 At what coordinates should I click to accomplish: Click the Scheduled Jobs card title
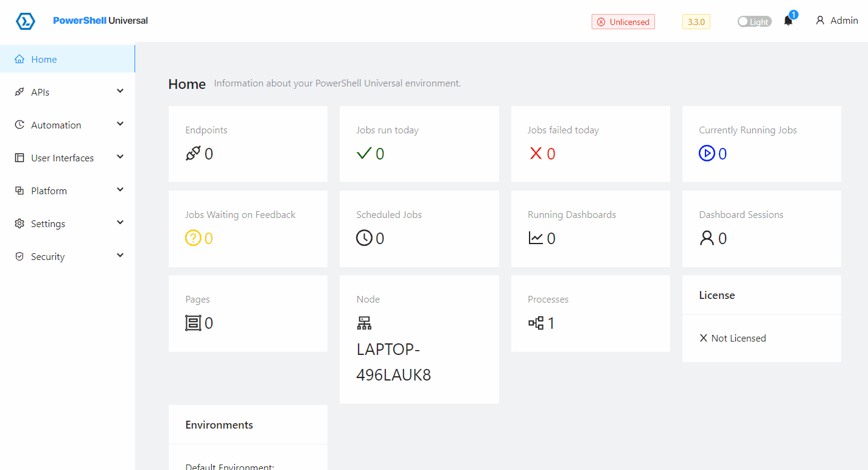390,215
